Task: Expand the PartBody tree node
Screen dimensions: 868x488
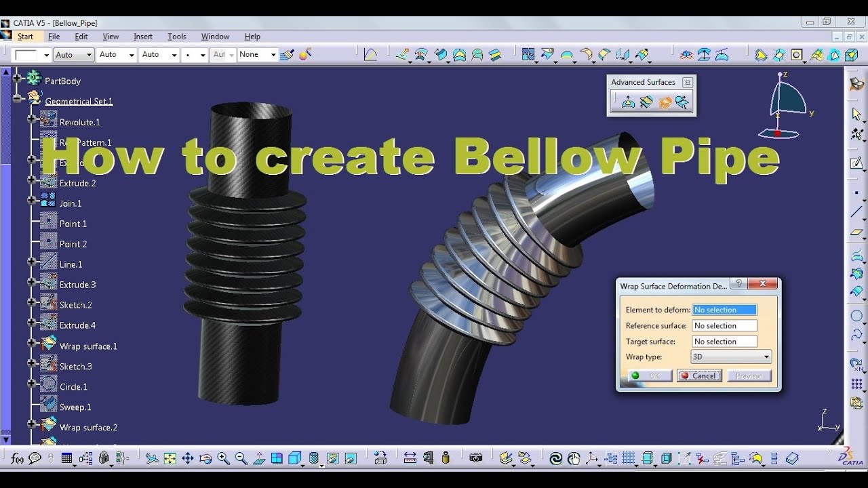Action: click(17, 78)
